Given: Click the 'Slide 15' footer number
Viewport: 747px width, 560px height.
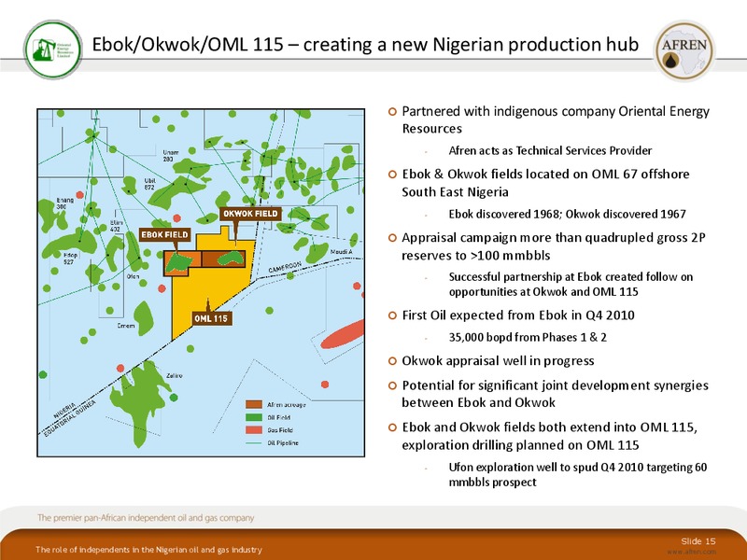Looking at the screenshot, I should [698, 541].
